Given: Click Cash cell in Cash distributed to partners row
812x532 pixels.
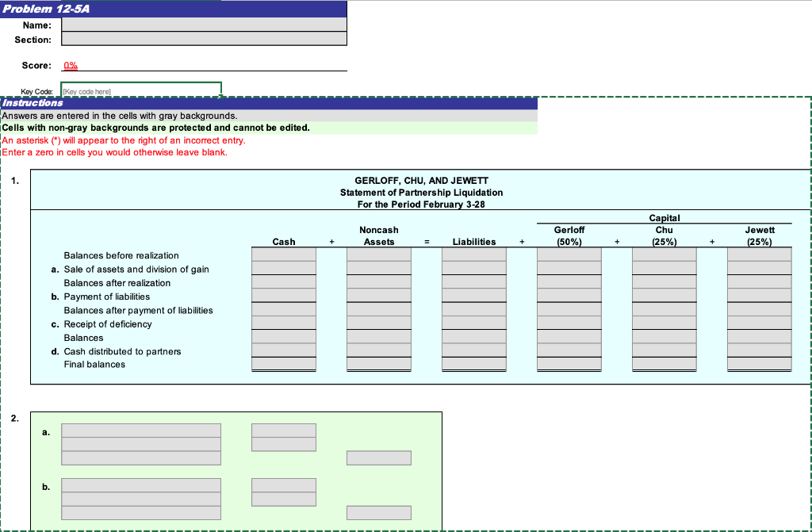Looking at the screenshot, I should click(x=284, y=350).
